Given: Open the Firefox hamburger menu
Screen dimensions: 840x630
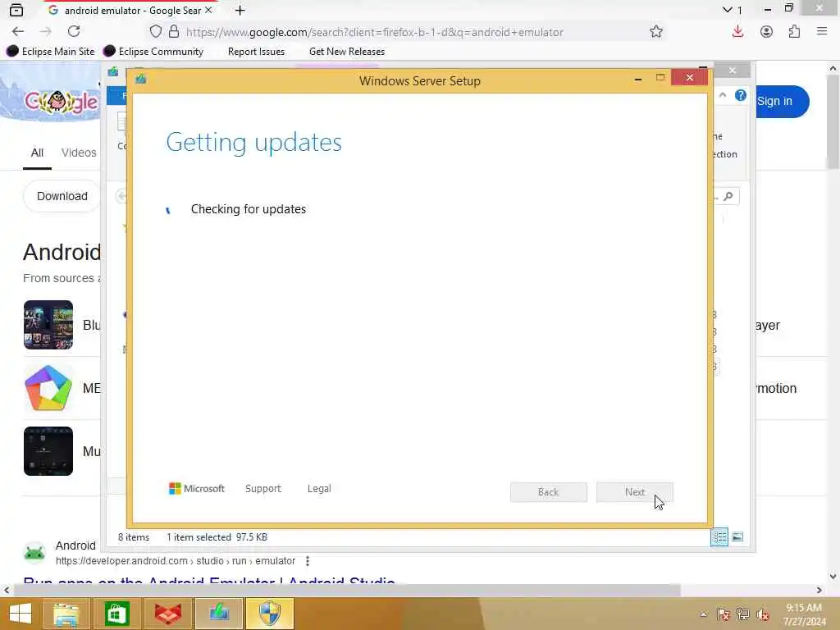Looking at the screenshot, I should [x=822, y=32].
